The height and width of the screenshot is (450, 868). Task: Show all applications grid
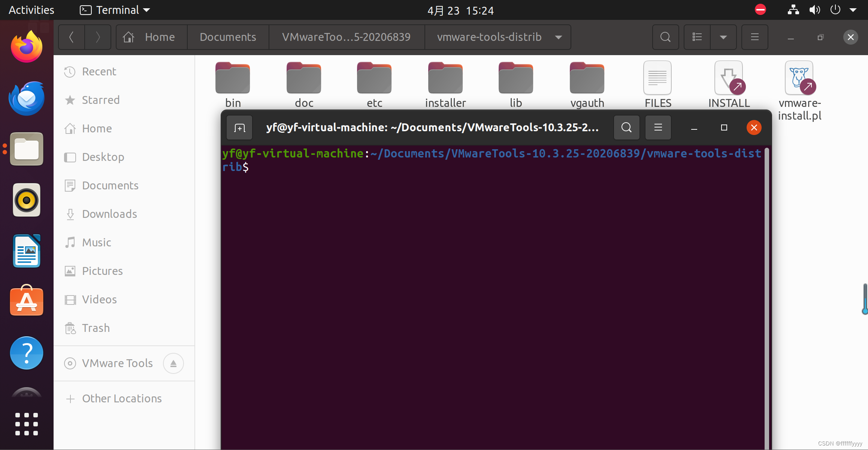tap(27, 424)
